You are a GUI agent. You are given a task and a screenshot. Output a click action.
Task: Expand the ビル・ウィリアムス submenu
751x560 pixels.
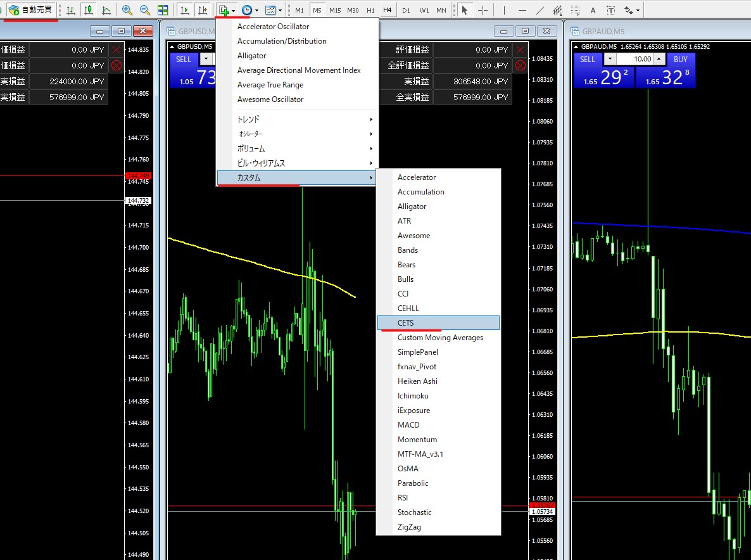pyautogui.click(x=298, y=163)
